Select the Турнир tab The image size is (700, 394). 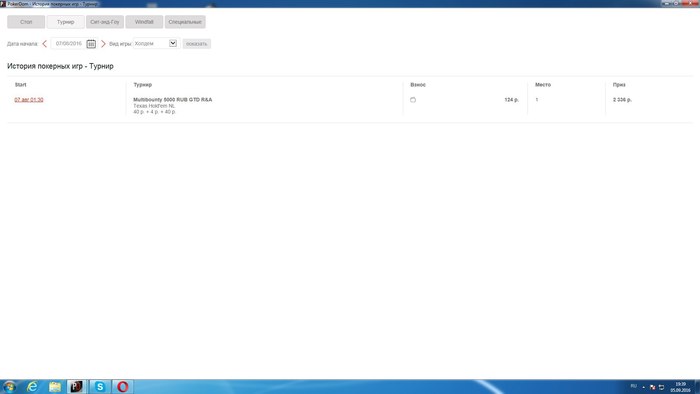65,22
